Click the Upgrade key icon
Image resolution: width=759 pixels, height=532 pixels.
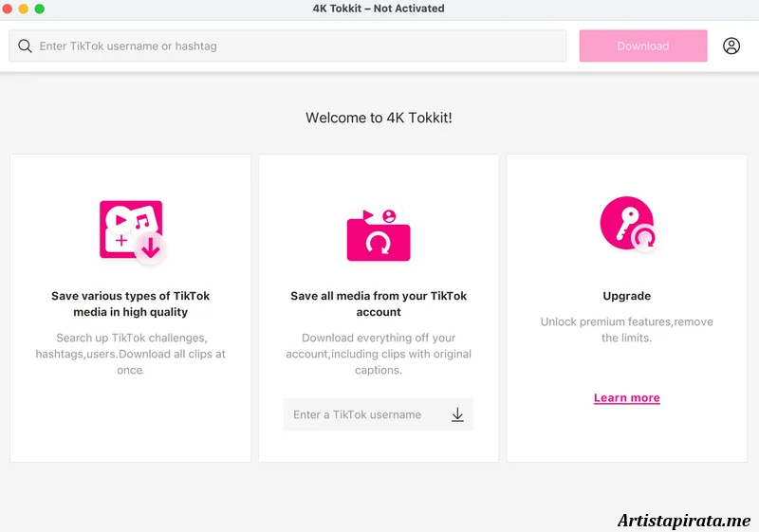tap(628, 224)
